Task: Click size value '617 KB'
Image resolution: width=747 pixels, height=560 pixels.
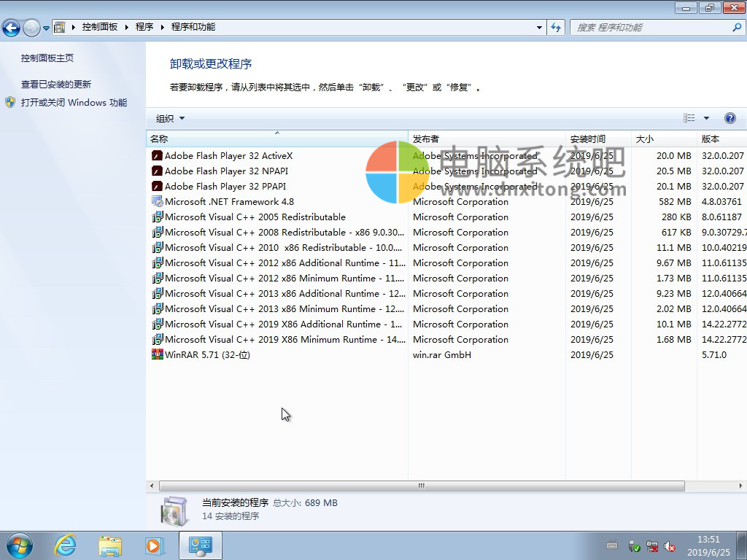Action: coord(676,233)
